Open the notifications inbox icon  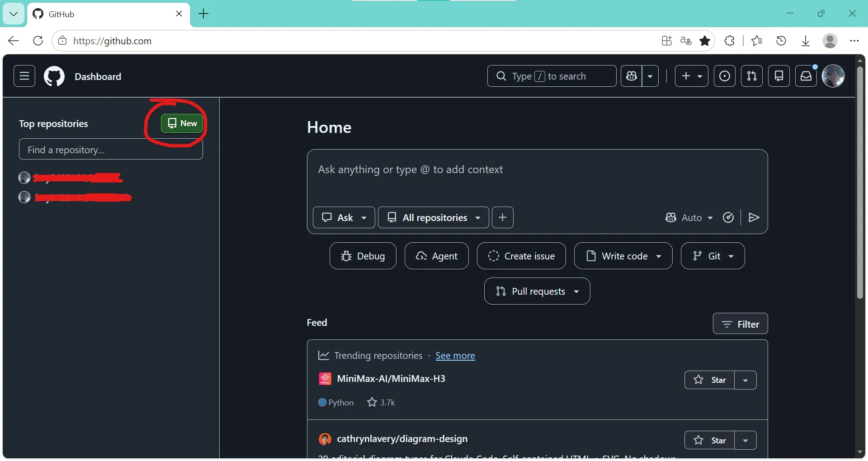[x=806, y=76]
